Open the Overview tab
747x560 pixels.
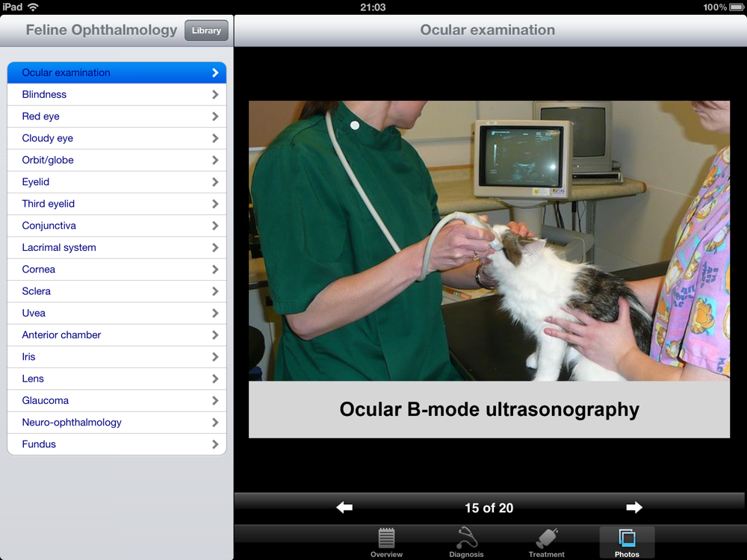[386, 543]
